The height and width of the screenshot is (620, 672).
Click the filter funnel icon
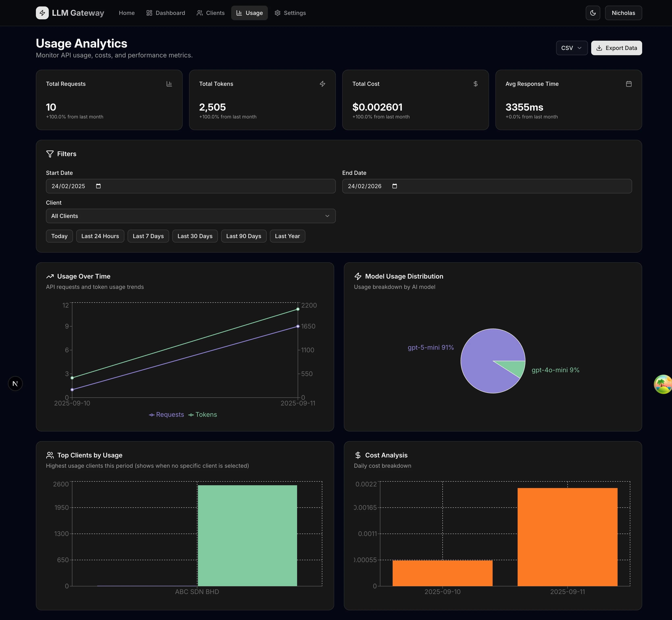click(50, 154)
